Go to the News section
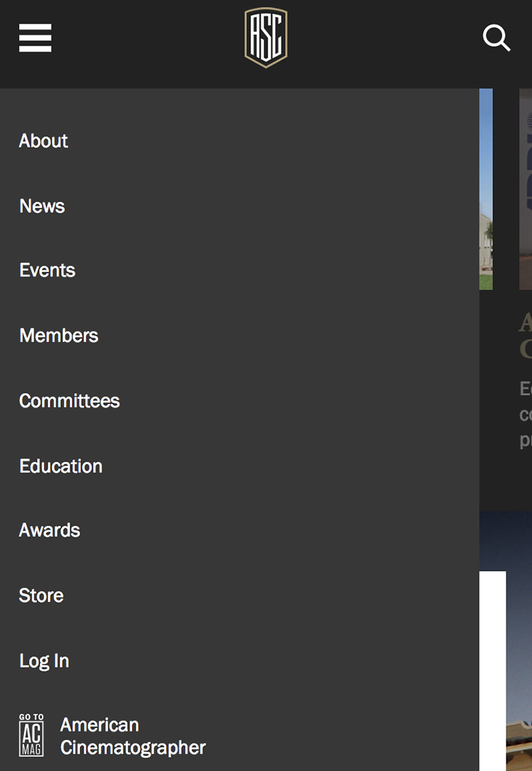 [x=42, y=206]
